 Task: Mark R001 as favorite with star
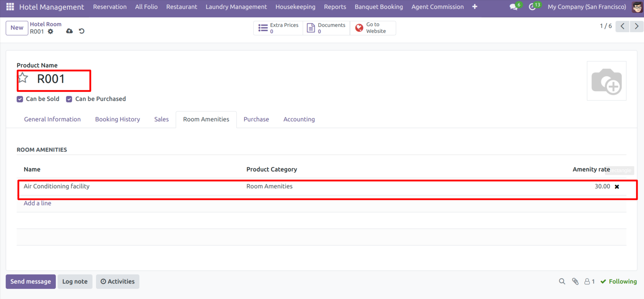(23, 78)
